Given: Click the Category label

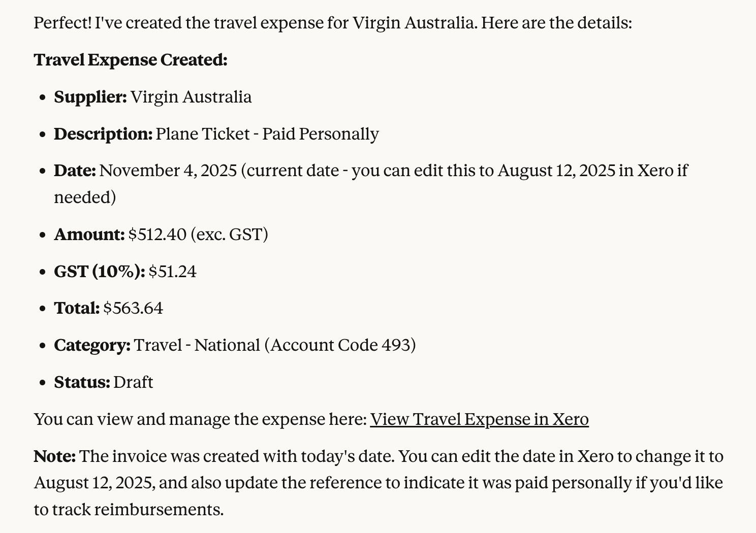Looking at the screenshot, I should [92, 345].
